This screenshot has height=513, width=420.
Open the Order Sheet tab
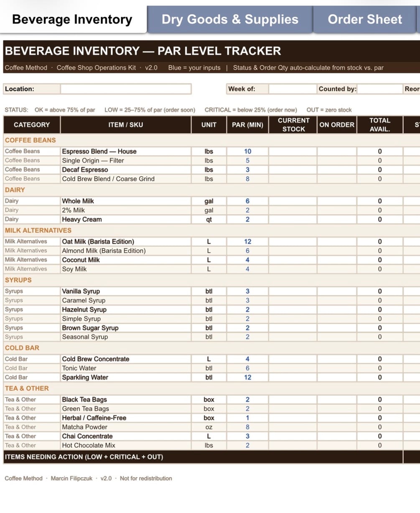click(x=364, y=19)
